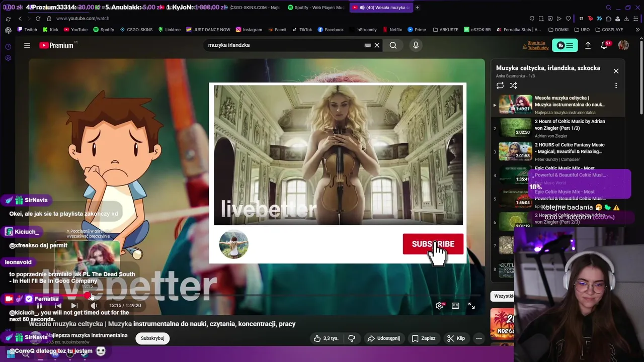
Task: Open JUST DANCE NOW bookmark
Action: (208, 30)
